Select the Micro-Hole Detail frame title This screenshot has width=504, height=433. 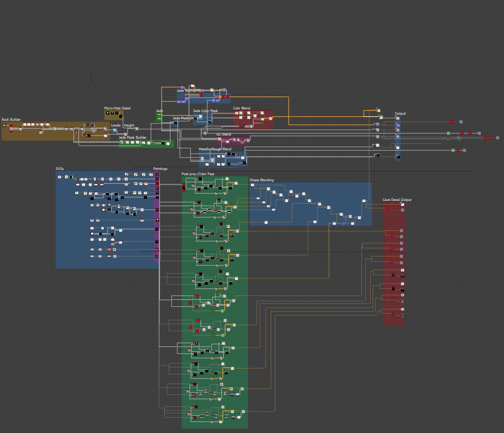117,108
